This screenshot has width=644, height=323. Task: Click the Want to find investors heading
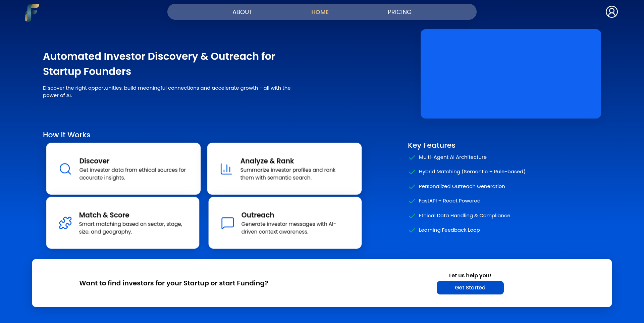[x=173, y=283]
